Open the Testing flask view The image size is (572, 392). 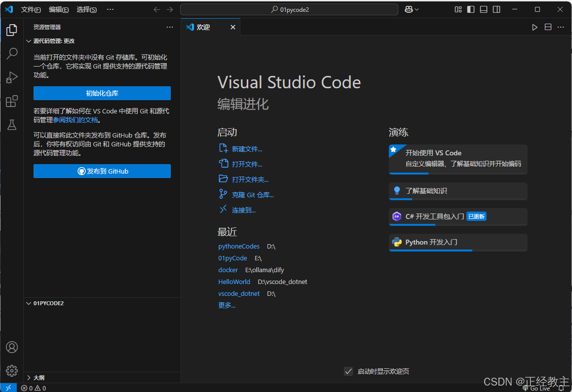pyautogui.click(x=12, y=125)
